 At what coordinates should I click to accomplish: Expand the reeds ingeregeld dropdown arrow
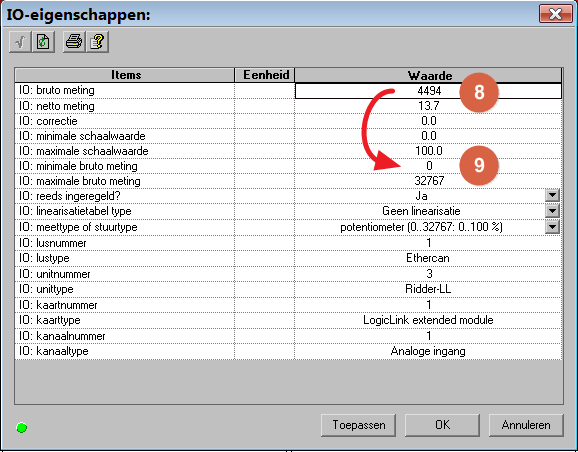pos(552,195)
